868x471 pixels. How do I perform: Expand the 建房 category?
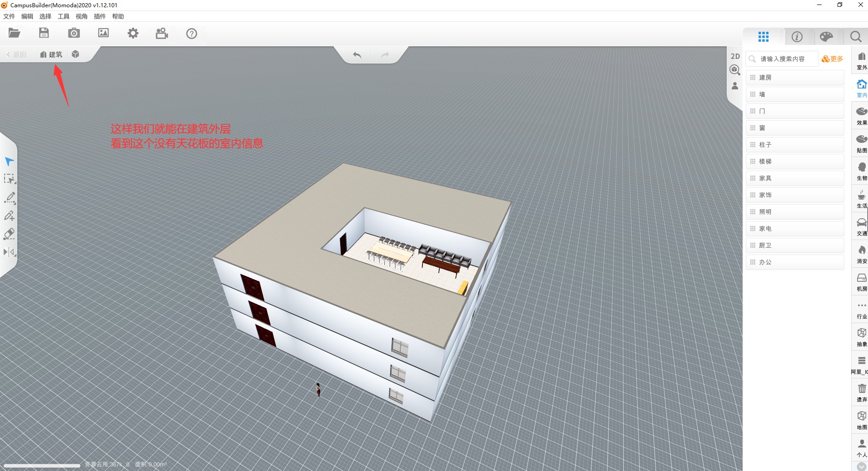(795, 78)
